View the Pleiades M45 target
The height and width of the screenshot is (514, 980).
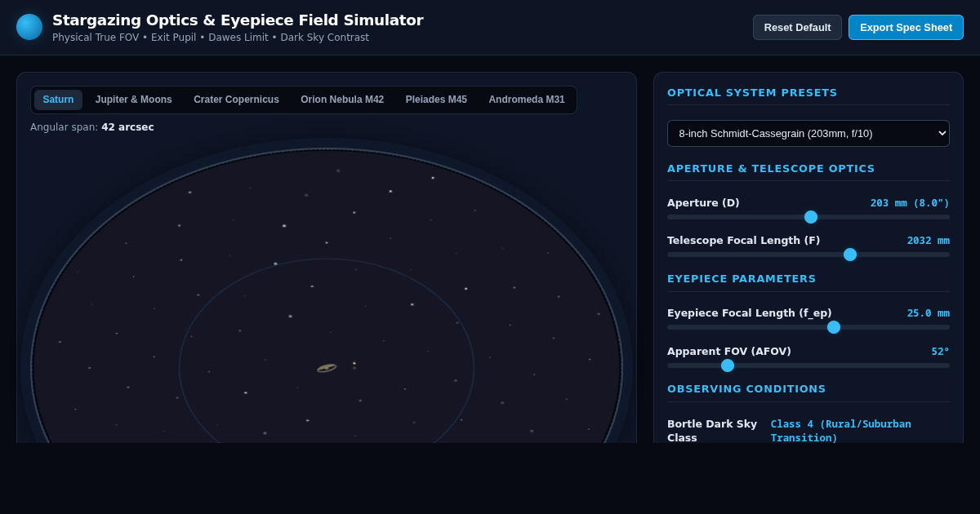click(x=436, y=100)
